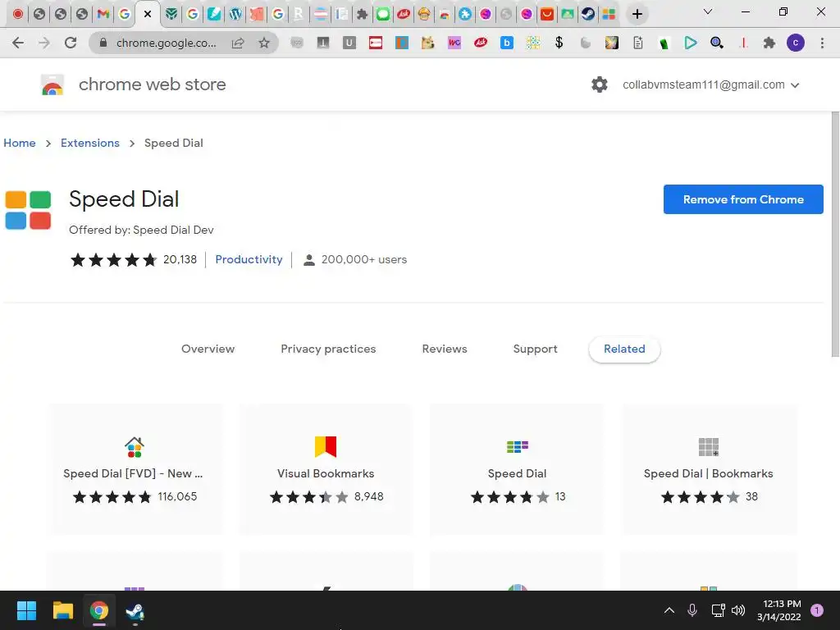The image size is (840, 630).
Task: Click the page vertical scrollbar
Action: pos(835,234)
